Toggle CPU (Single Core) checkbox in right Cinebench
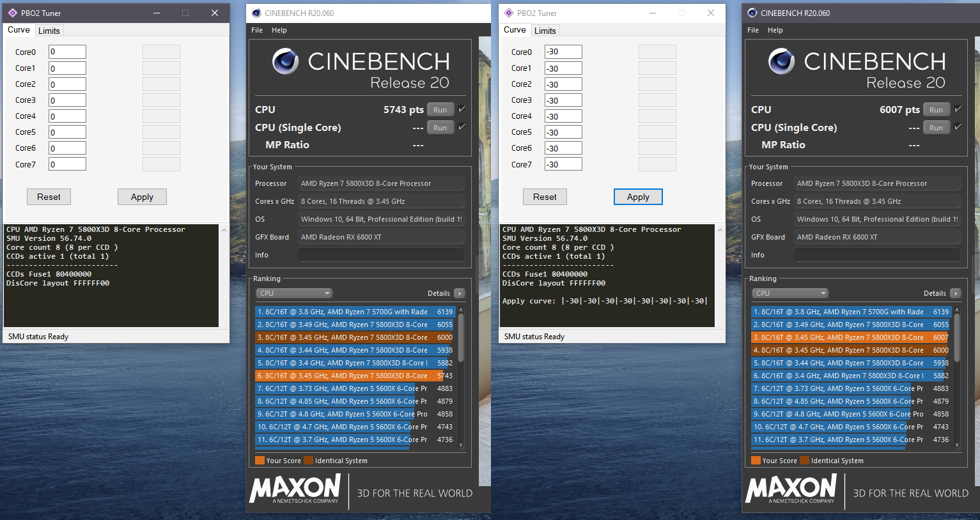Viewport: 980px width, 520px height. coord(958,127)
